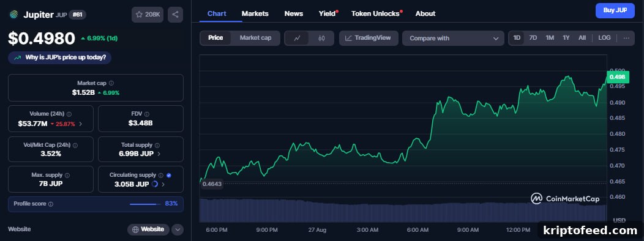Select the 7D time range

coord(533,38)
